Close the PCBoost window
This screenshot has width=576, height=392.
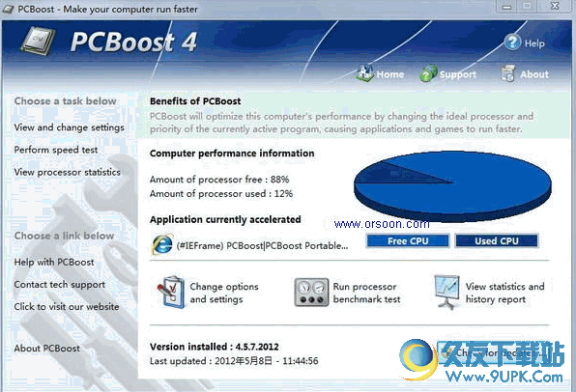(x=555, y=6)
